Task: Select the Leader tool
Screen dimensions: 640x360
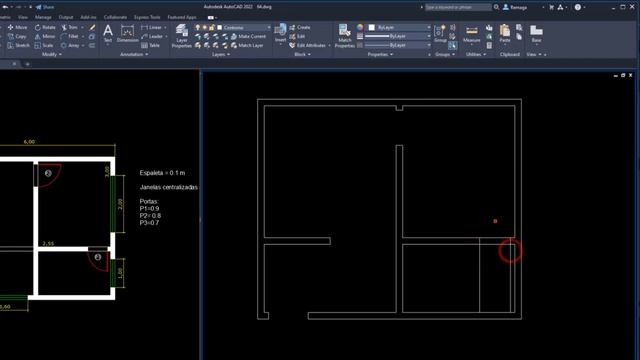Action: (x=152, y=36)
